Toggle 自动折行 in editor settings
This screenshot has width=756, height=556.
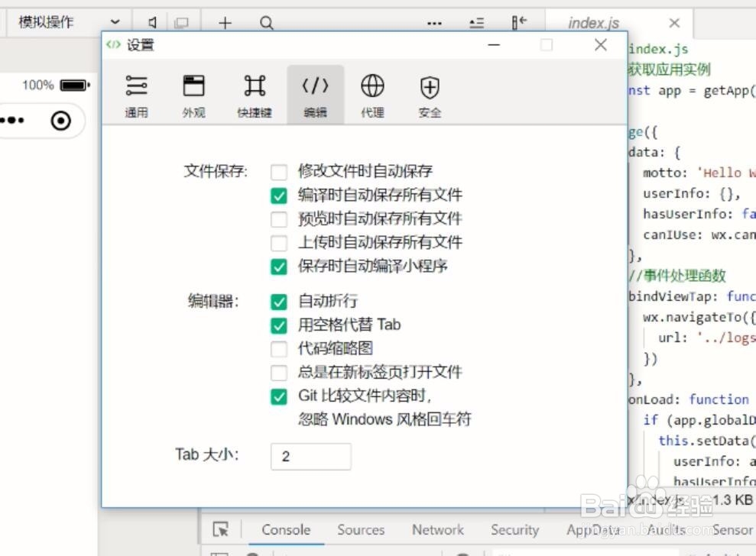pos(279,301)
